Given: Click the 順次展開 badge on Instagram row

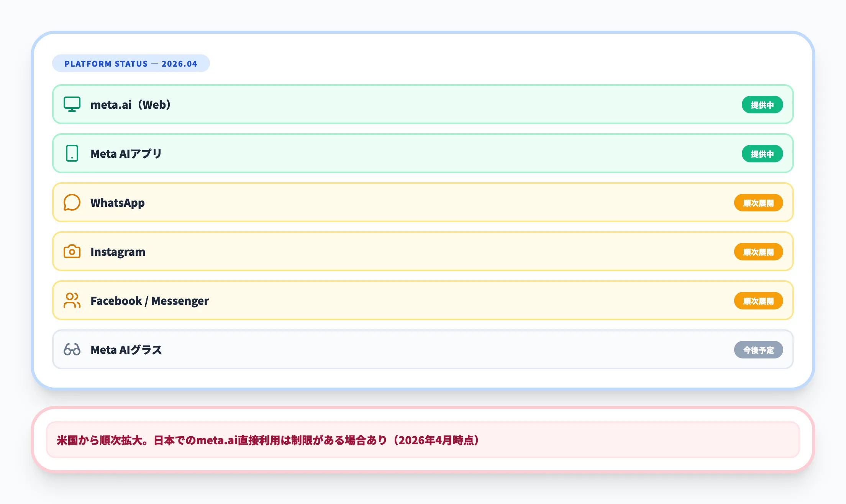Looking at the screenshot, I should tap(758, 252).
